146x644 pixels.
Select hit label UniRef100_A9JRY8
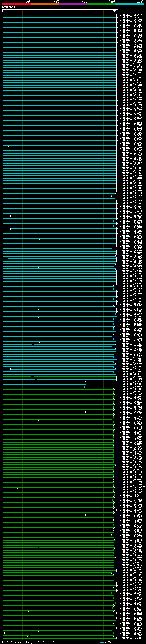click(x=131, y=470)
